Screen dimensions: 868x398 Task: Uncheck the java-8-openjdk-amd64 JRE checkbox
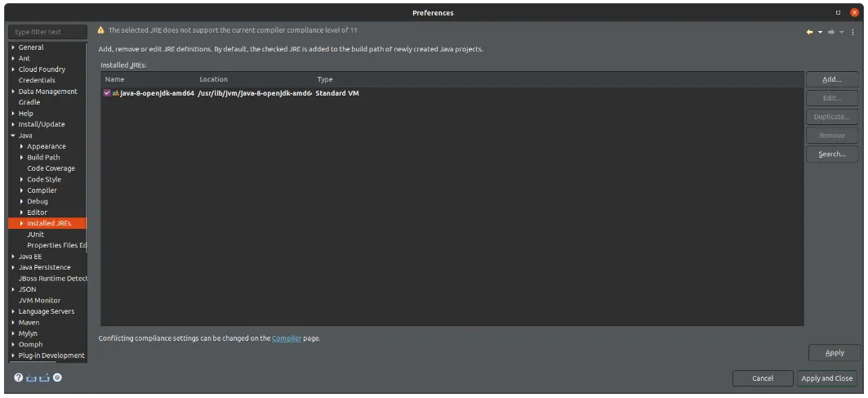click(107, 94)
